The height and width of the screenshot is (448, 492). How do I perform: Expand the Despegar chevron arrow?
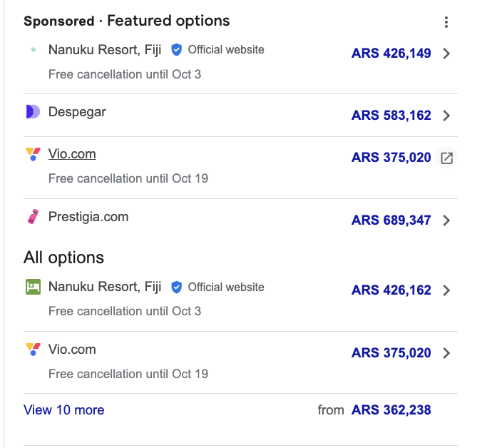[446, 116]
